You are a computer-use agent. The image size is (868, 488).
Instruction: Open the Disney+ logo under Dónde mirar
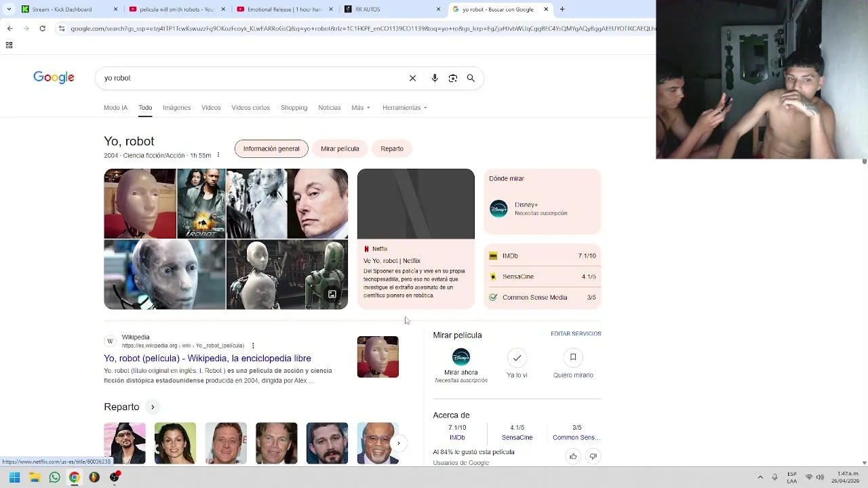pos(498,209)
